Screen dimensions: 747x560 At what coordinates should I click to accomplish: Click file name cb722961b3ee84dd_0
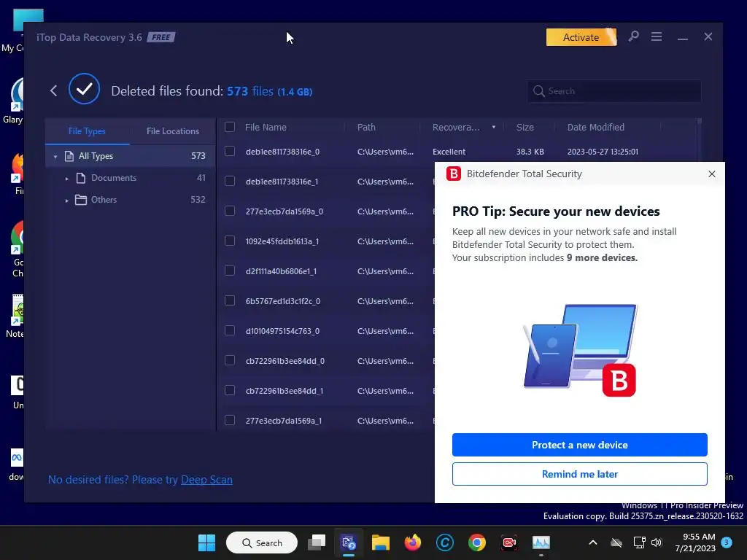tap(285, 361)
